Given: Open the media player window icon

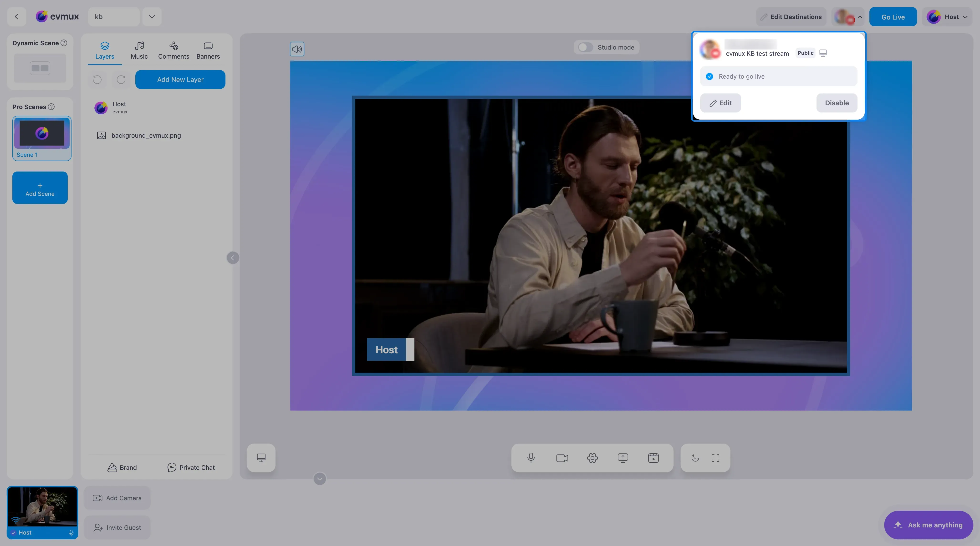Looking at the screenshot, I should coord(653,458).
